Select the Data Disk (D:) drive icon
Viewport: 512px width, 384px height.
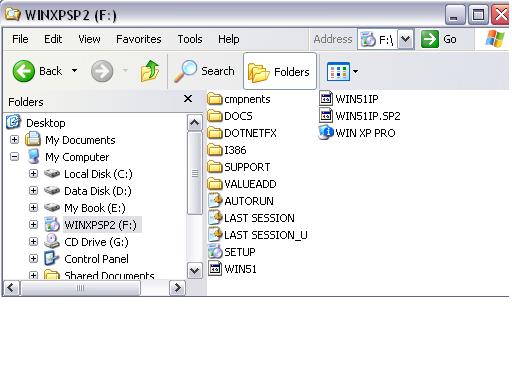[52, 191]
